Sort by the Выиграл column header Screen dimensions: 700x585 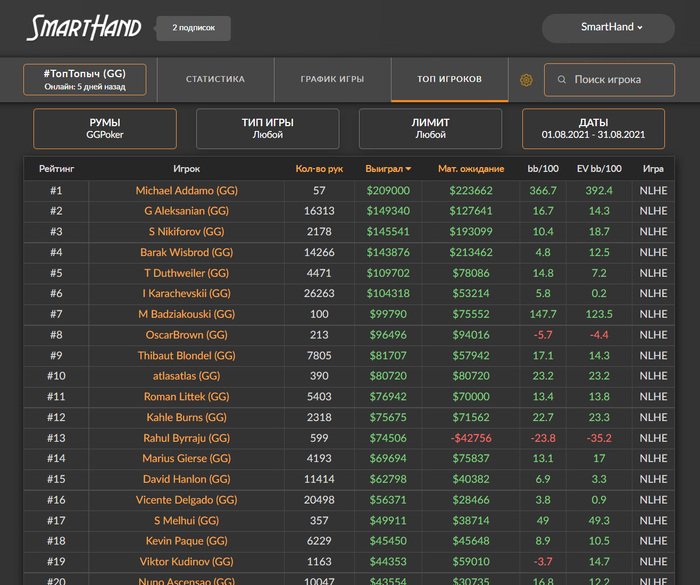[388, 169]
